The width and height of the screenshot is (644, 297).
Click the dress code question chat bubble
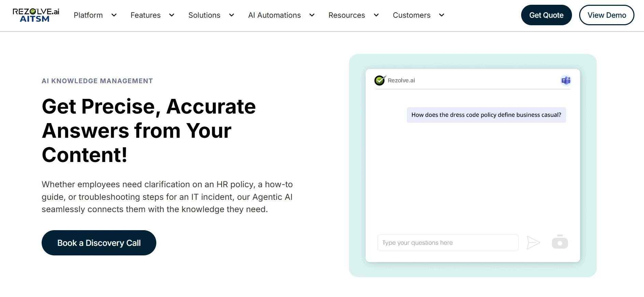[486, 115]
